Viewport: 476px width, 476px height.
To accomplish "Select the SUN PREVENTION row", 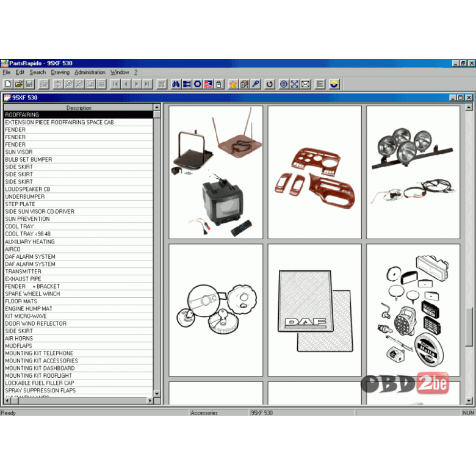I will (x=79, y=219).
